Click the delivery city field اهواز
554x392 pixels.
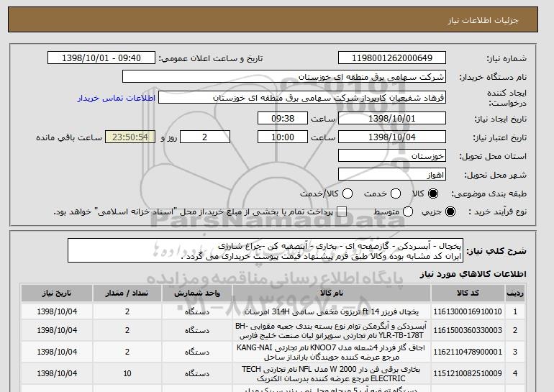tap(392, 175)
